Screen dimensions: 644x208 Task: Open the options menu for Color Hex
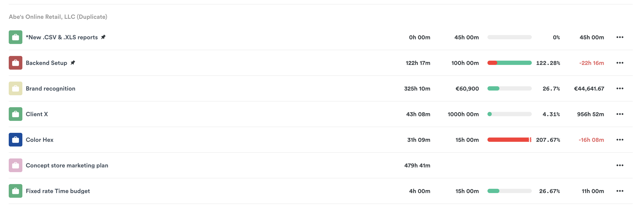pos(620,140)
